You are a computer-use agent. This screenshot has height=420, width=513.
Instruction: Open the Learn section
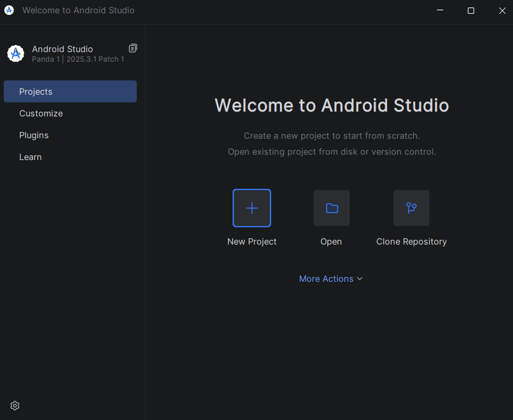[x=30, y=157]
